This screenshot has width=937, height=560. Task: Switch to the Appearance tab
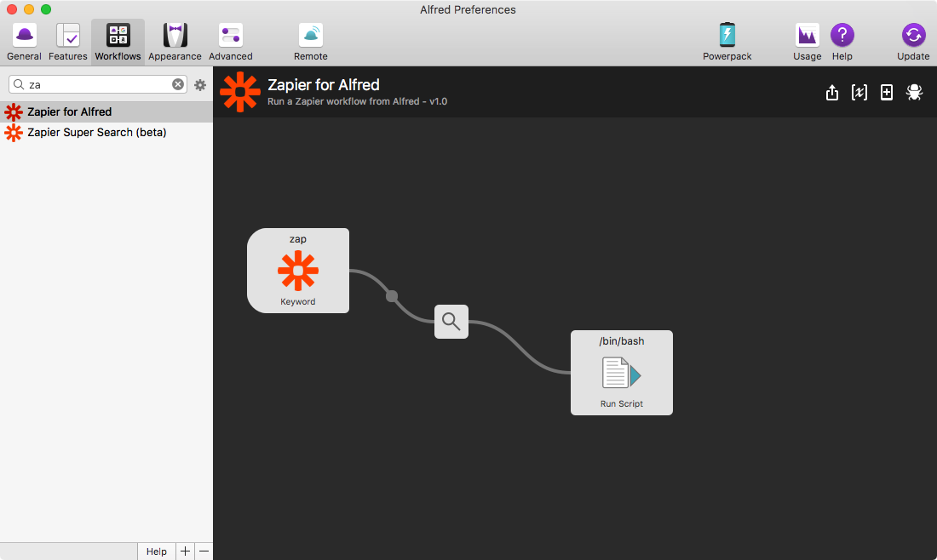tap(175, 36)
